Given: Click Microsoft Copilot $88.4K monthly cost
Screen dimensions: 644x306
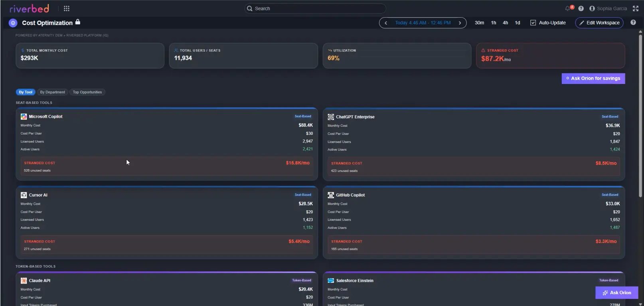Looking at the screenshot, I should pos(306,125).
